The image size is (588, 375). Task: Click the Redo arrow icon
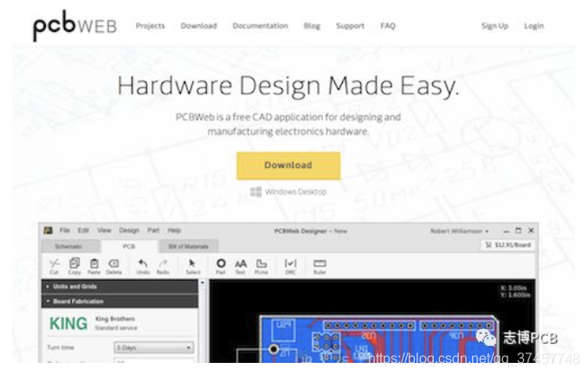click(163, 266)
